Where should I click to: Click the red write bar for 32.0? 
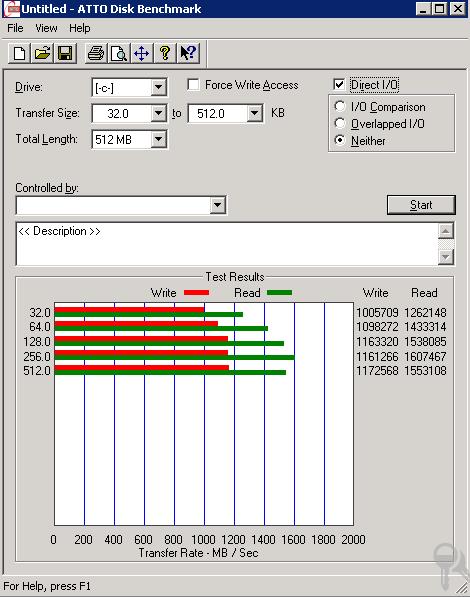click(x=129, y=310)
